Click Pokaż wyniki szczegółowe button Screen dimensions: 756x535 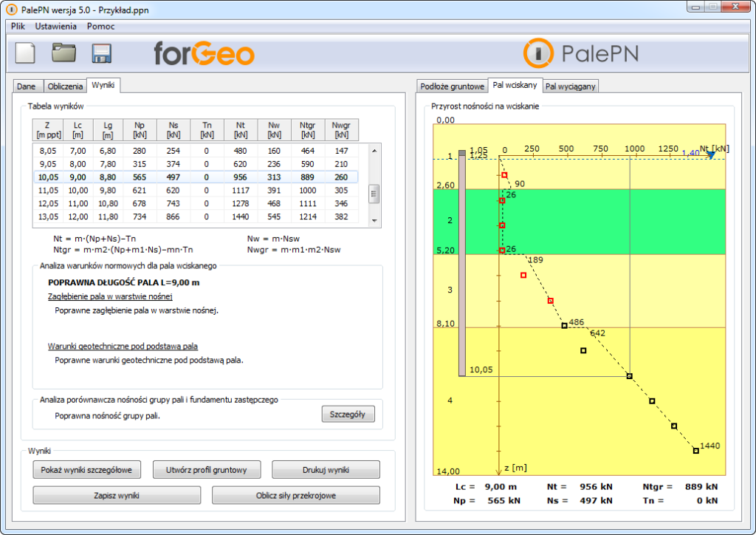tap(86, 470)
